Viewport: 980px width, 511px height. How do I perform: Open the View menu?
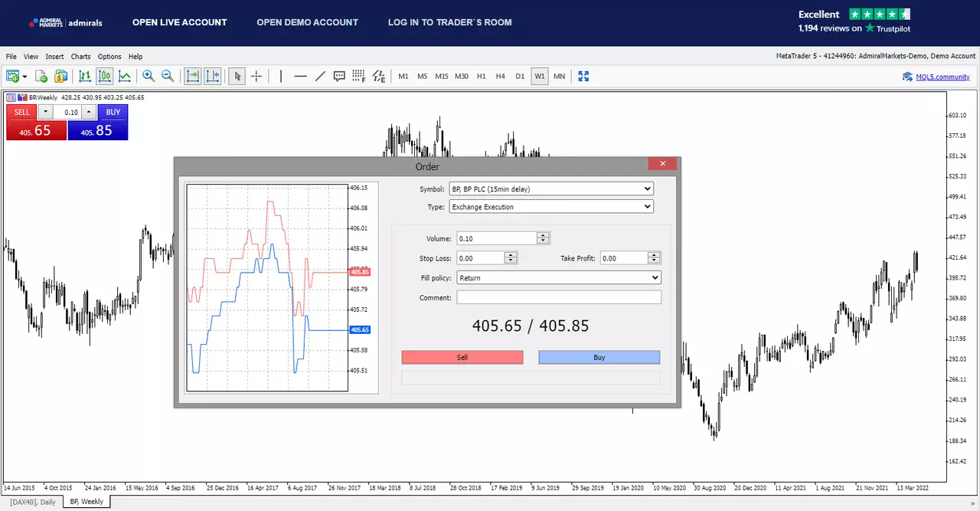pyautogui.click(x=31, y=57)
